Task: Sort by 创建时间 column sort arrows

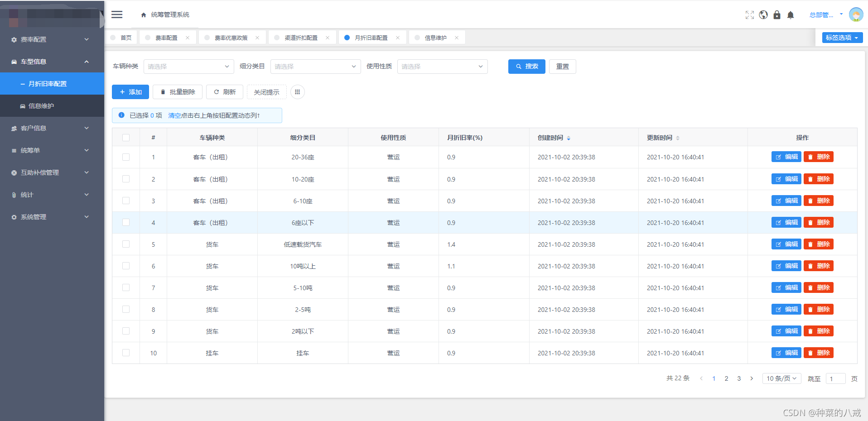Action: (569, 138)
